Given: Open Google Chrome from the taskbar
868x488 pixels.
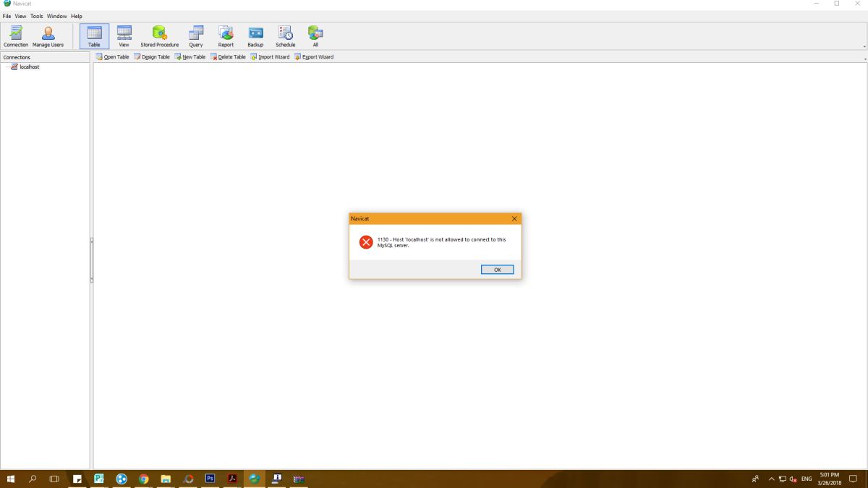Looking at the screenshot, I should pyautogui.click(x=143, y=479).
